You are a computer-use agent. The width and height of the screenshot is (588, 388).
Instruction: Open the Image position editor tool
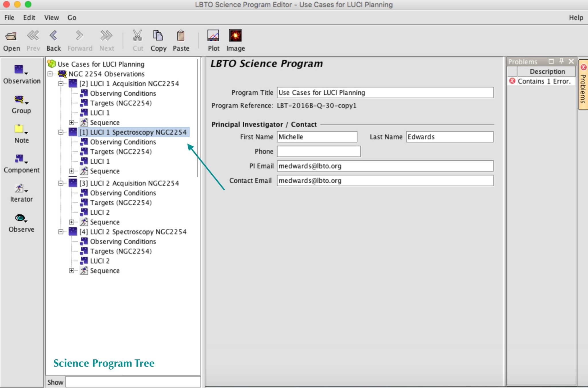click(235, 36)
